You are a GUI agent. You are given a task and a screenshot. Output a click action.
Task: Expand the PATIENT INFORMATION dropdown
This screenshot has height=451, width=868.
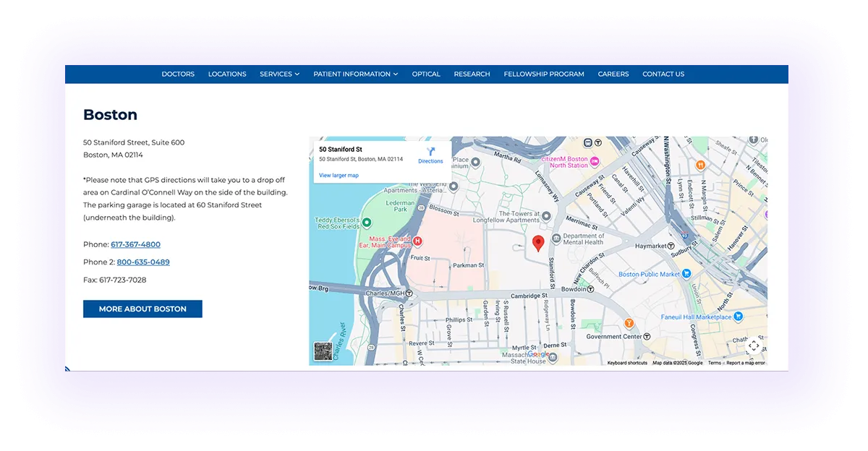(x=355, y=74)
